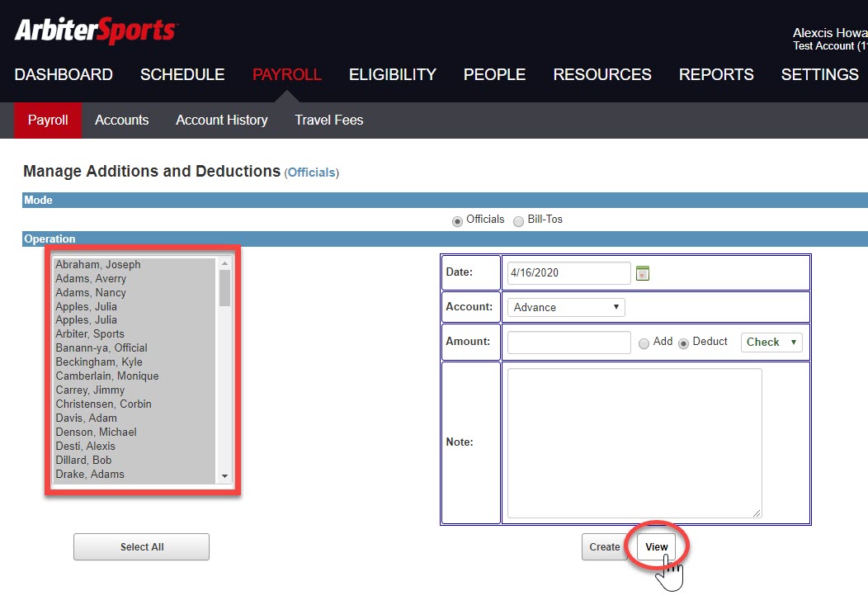
Task: Click the Amount input field
Action: [569, 342]
